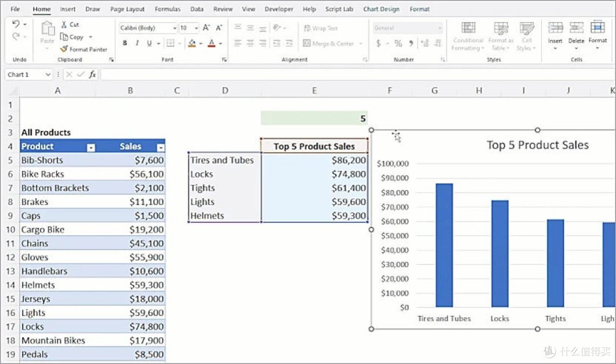Open the Product column filter dropdown
The image size is (616, 364).
tap(90, 146)
